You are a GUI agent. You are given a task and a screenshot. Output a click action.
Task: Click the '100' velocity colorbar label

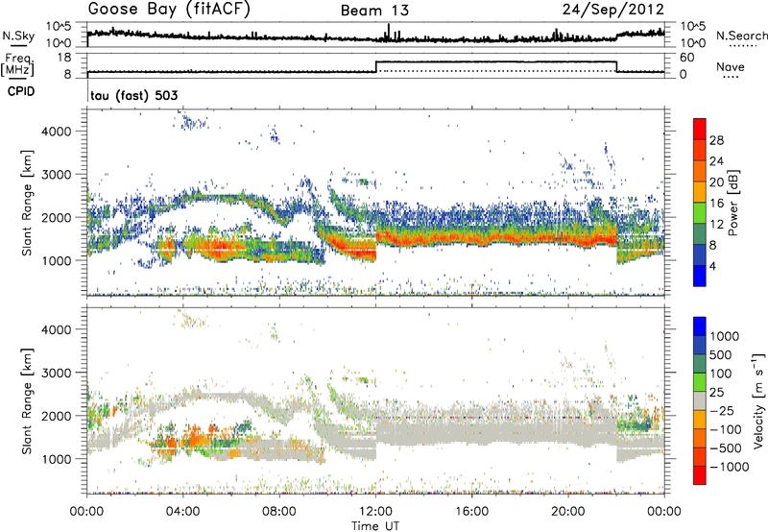[720, 374]
